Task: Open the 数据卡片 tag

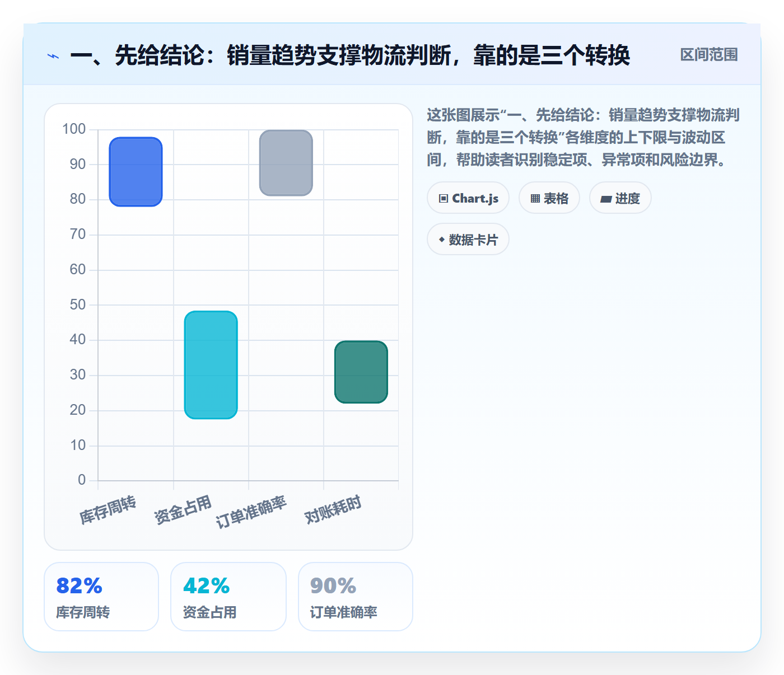Action: pos(468,240)
